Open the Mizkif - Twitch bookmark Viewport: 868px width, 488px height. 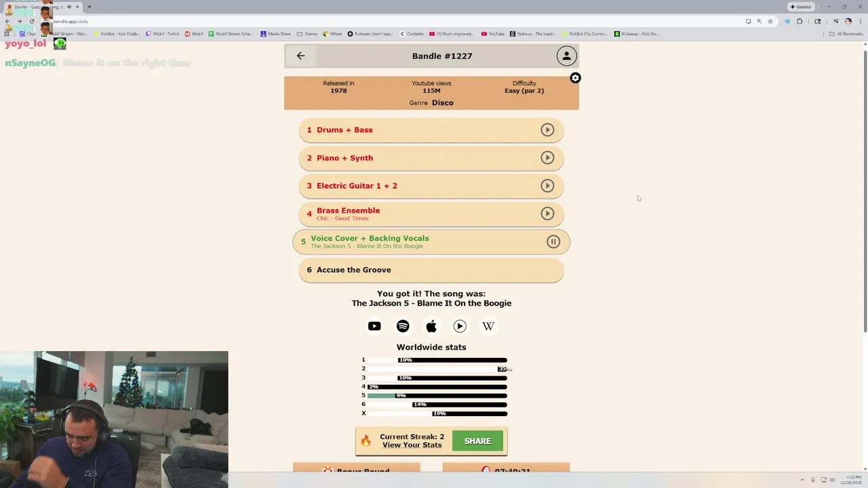(x=163, y=33)
